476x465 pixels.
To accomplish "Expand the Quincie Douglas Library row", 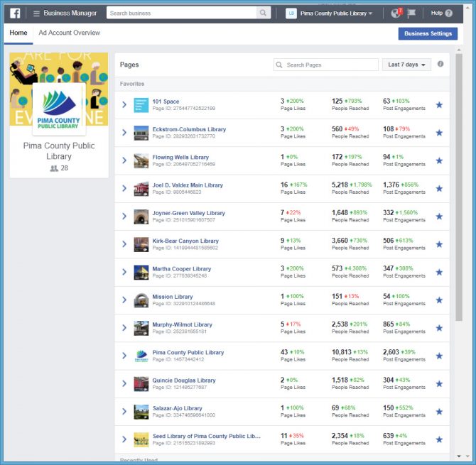I will pos(124,383).
